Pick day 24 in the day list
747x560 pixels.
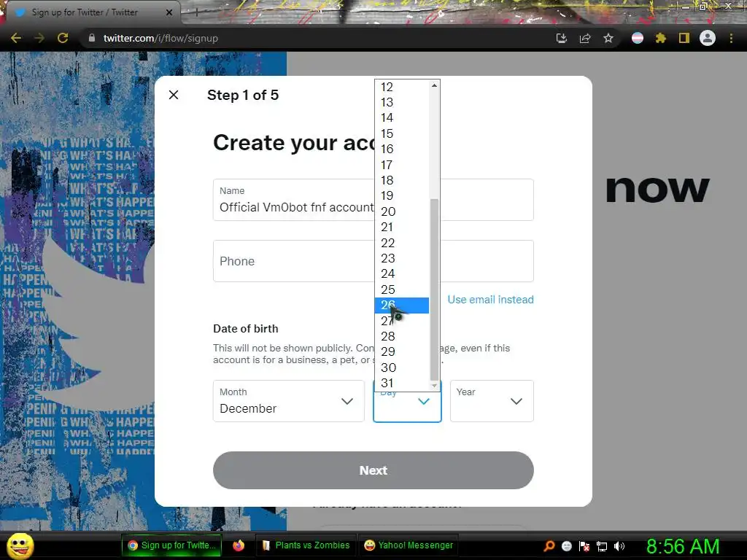click(x=402, y=274)
